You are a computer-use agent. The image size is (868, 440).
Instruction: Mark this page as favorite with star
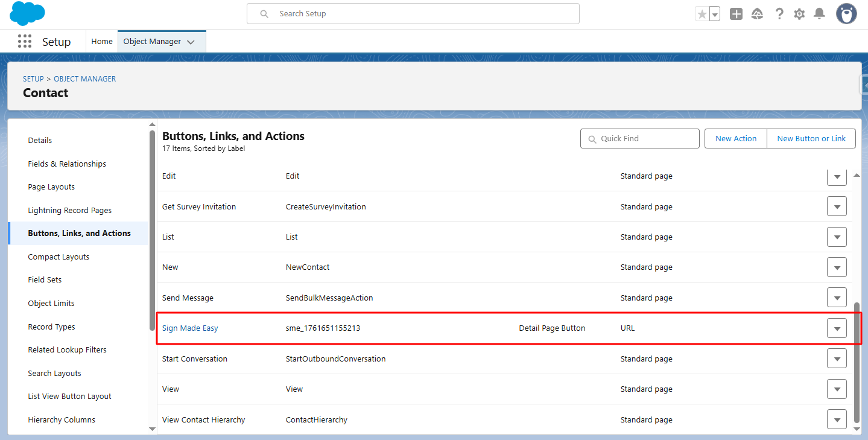pyautogui.click(x=702, y=13)
